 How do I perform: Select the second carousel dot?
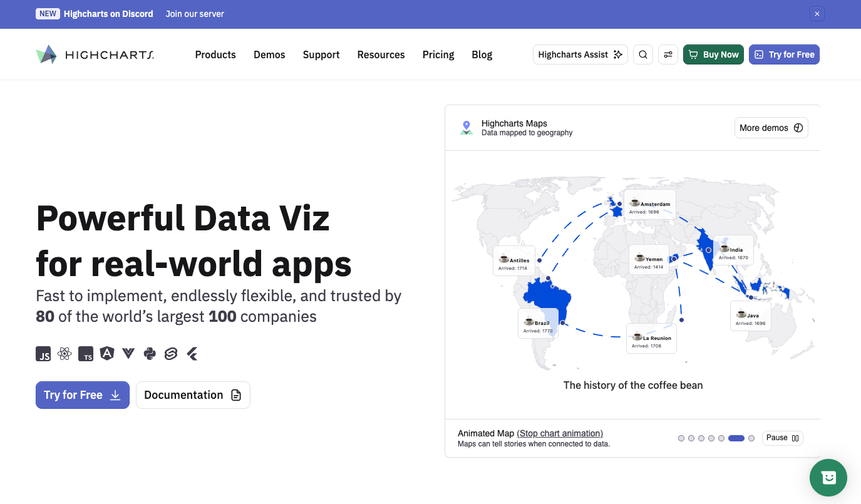(691, 438)
